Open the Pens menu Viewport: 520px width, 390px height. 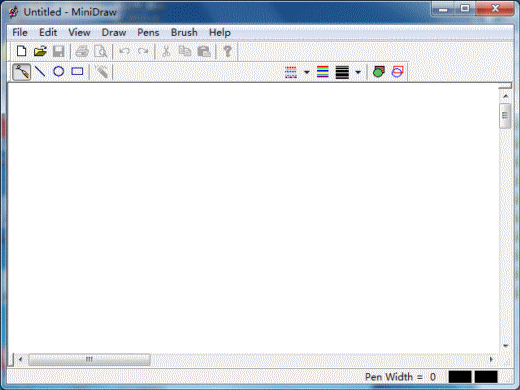pyautogui.click(x=148, y=32)
